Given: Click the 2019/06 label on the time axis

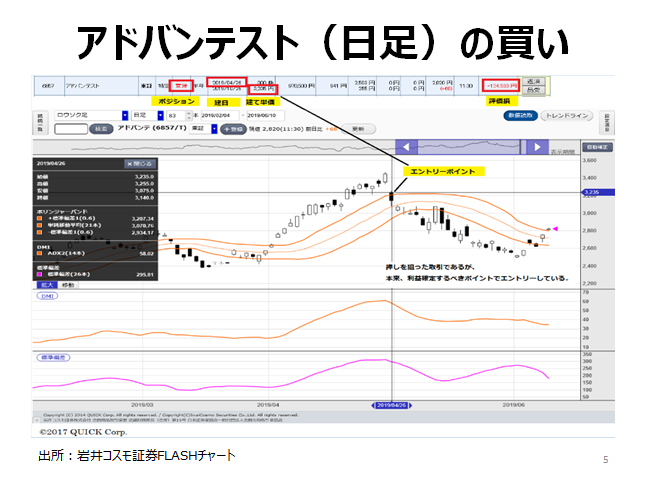Looking at the screenshot, I should (x=513, y=405).
